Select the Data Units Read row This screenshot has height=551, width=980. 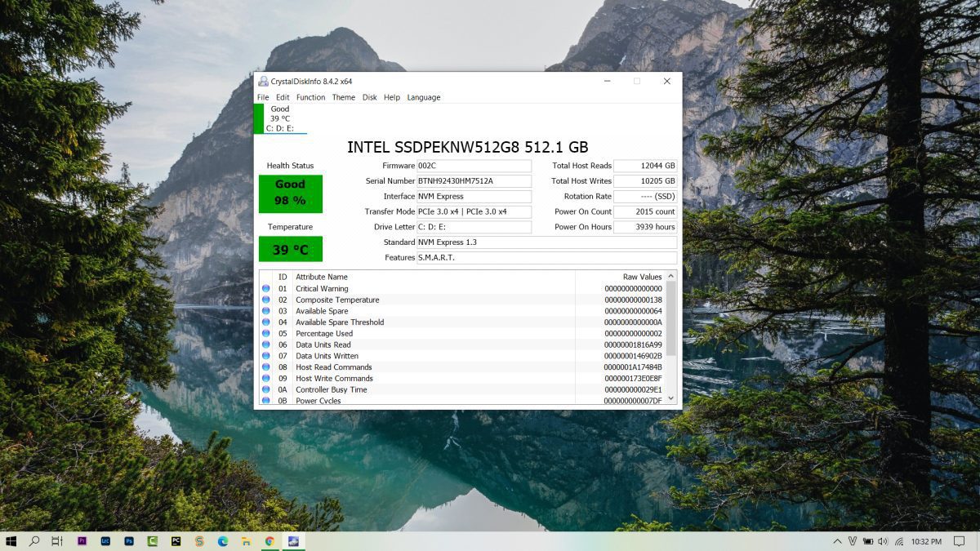point(462,344)
